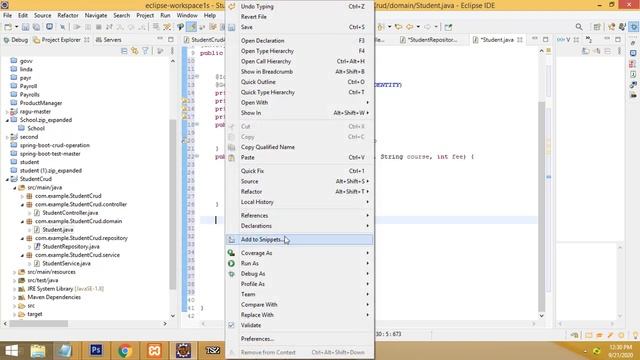Click the Paste clipboard icon in the context menu
Image resolution: width=640 pixels, height=360 pixels.
point(231,158)
